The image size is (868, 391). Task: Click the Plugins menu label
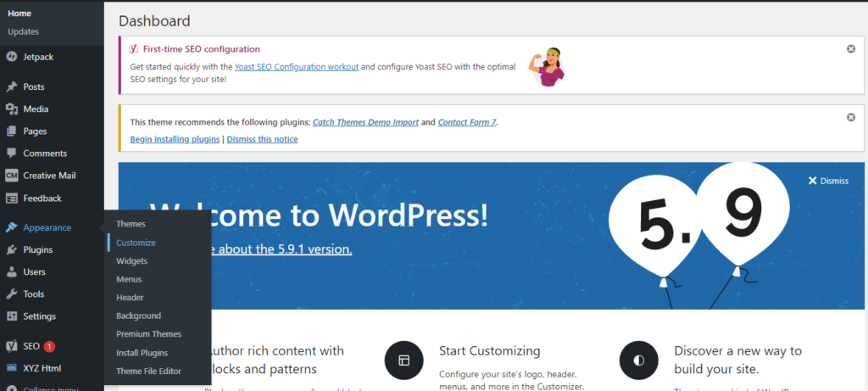point(37,249)
